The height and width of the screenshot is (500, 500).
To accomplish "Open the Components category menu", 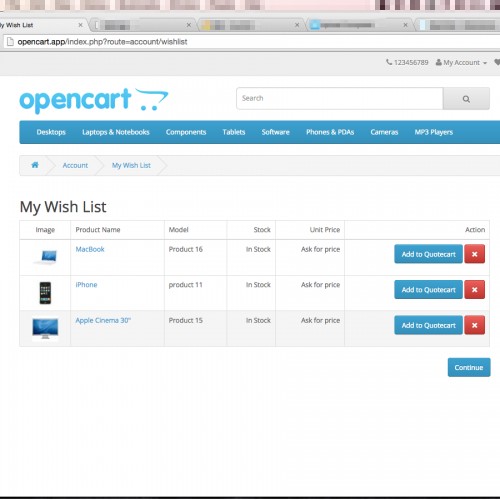I will (186, 132).
